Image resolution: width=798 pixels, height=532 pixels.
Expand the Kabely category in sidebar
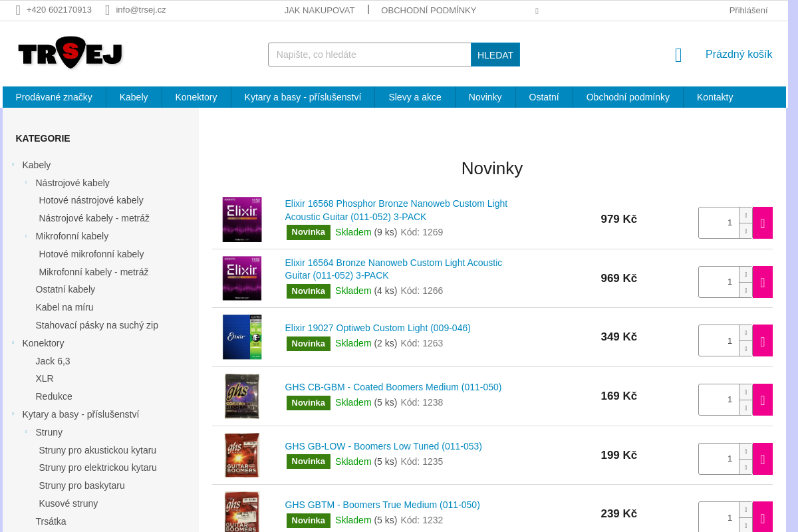pos(13,164)
